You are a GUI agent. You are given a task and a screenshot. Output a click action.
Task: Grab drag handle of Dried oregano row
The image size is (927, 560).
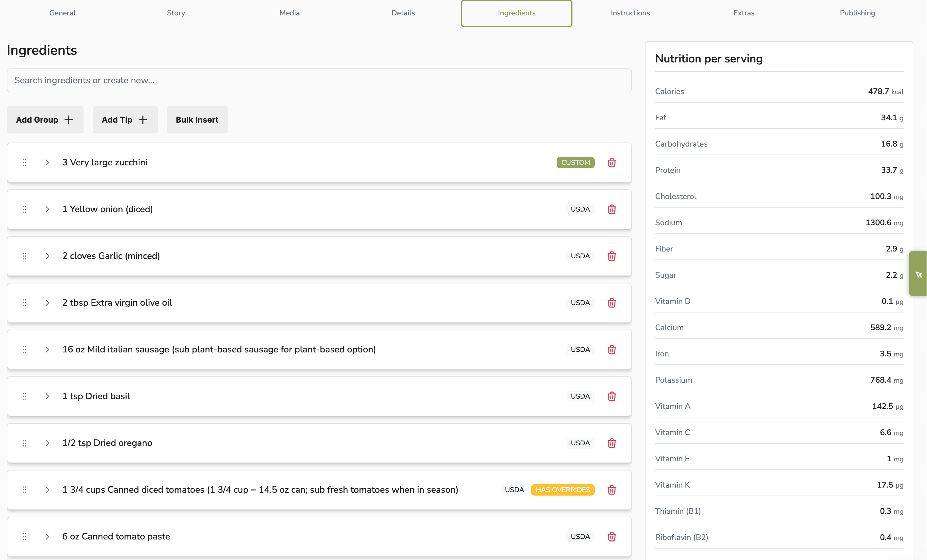[x=25, y=443]
